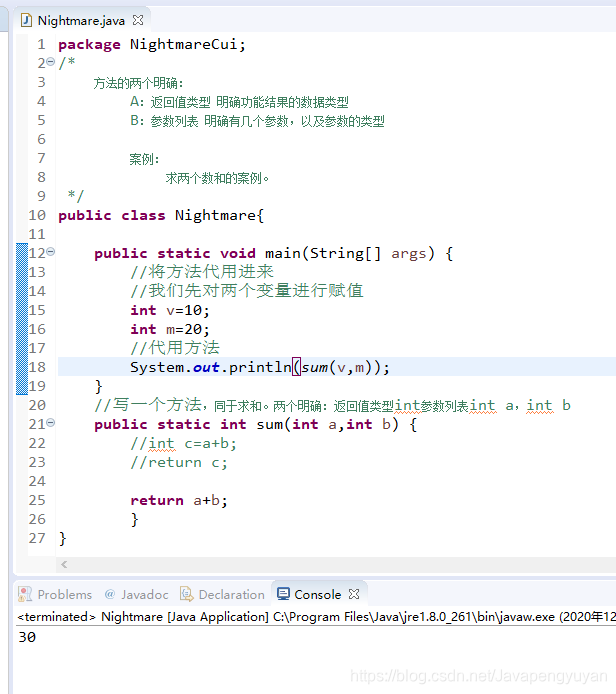Open the Problems view tab
Screen dimensions: 616x694
tap(55, 594)
